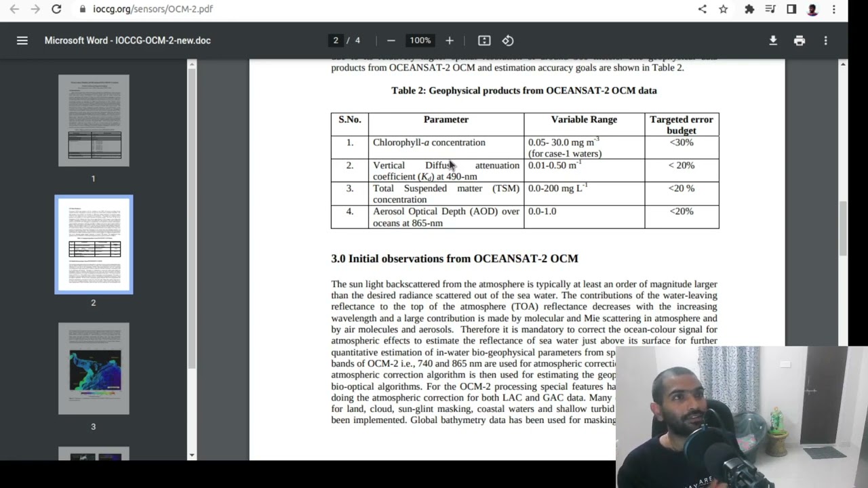This screenshot has width=868, height=488.
Task: Download the PDF file
Action: coord(773,41)
